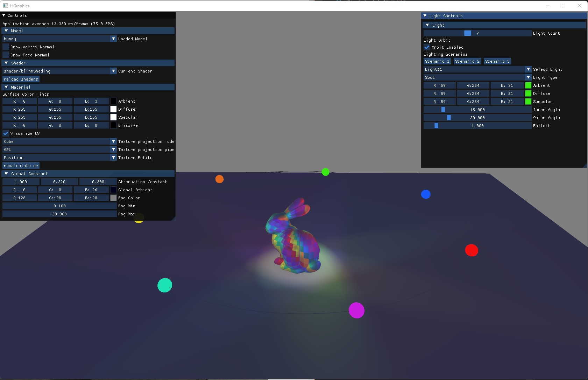The width and height of the screenshot is (588, 380).
Task: Click the Attenuation Constant field 0.200
Action: point(98,182)
